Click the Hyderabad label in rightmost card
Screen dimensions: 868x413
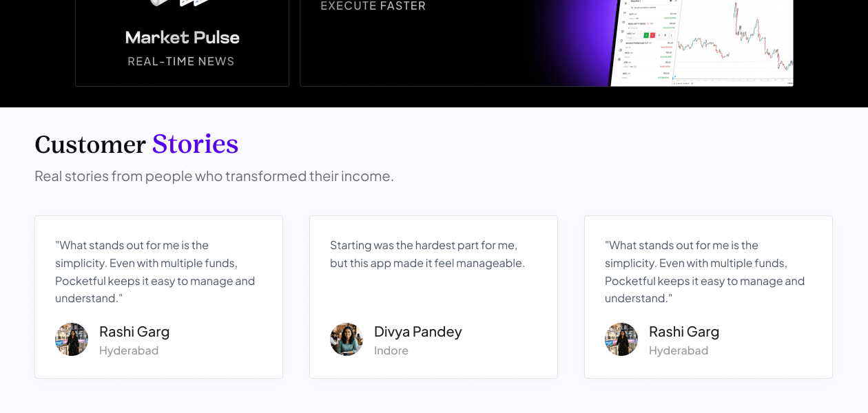[679, 350]
